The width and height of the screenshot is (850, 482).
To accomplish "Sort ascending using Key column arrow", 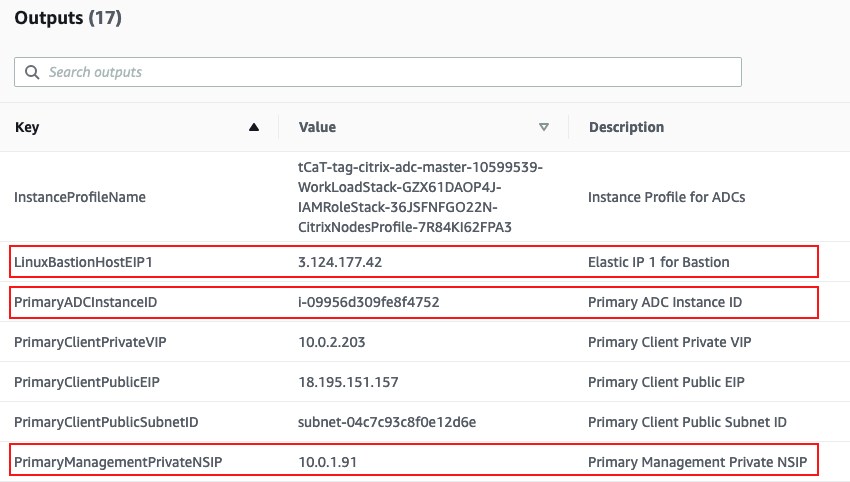I will (254, 127).
